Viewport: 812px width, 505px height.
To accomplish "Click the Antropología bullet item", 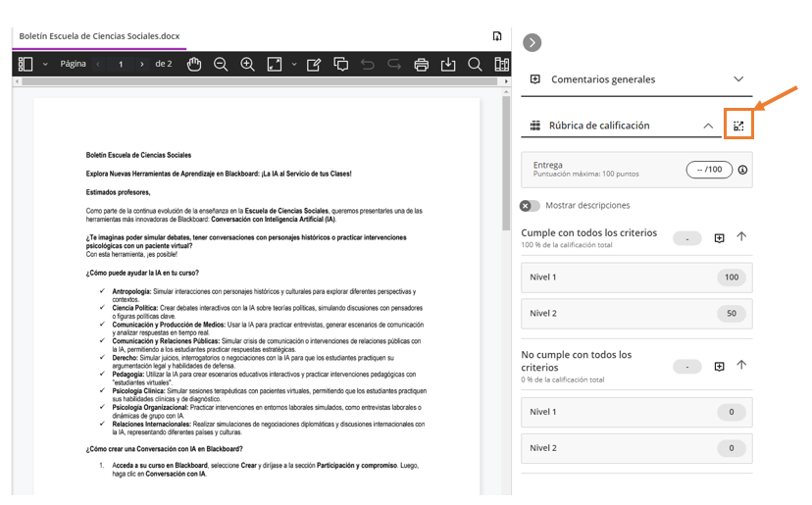I will click(264, 295).
